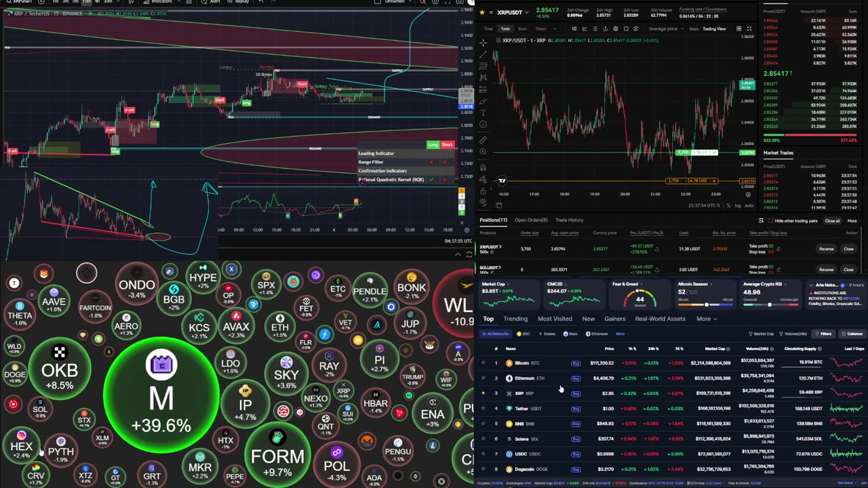868x488 pixels.
Task: Click Reverse for XRPUSDT position
Action: [826, 249]
